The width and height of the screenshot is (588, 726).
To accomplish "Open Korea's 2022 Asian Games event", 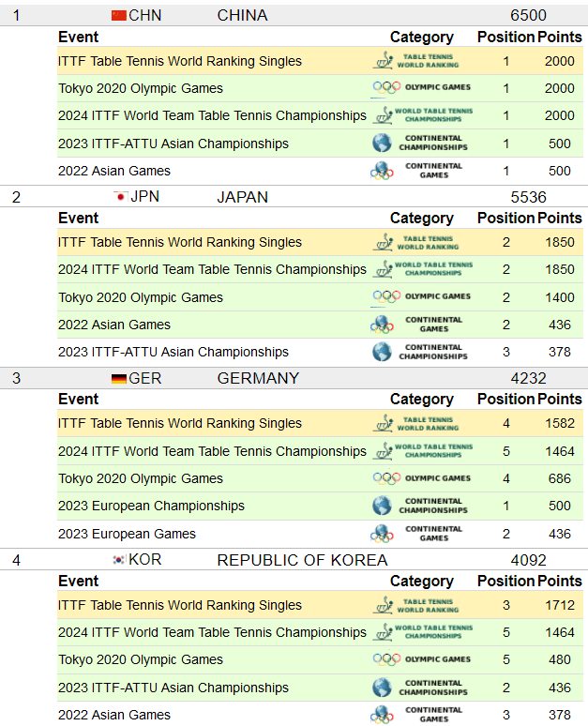I will 113,715.
